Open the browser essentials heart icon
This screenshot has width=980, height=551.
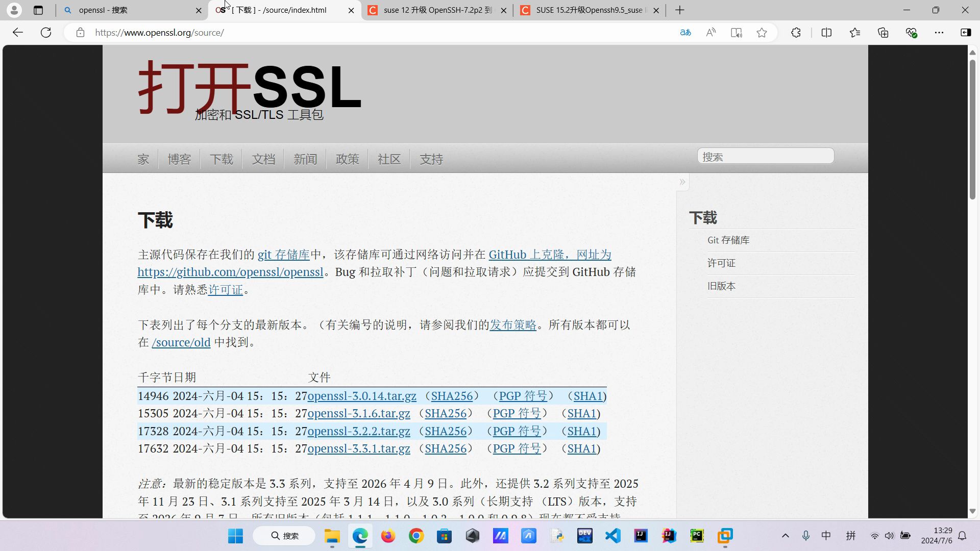(x=911, y=33)
